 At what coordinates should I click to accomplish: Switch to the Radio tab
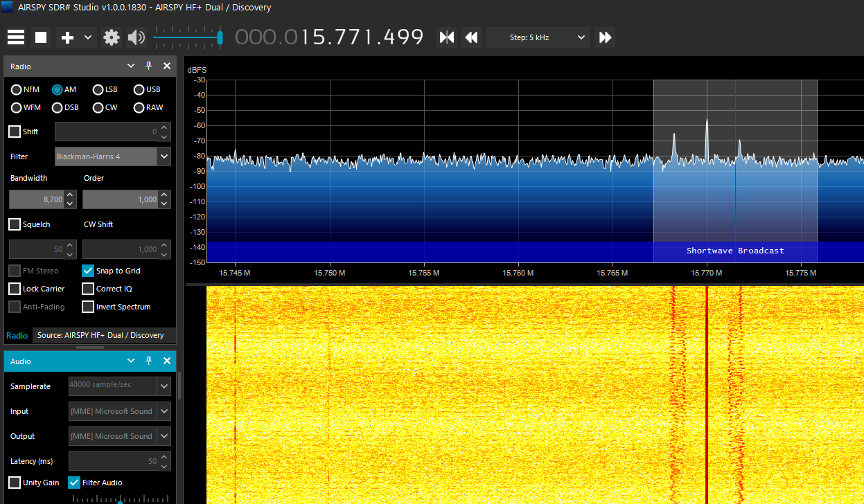tap(17, 335)
